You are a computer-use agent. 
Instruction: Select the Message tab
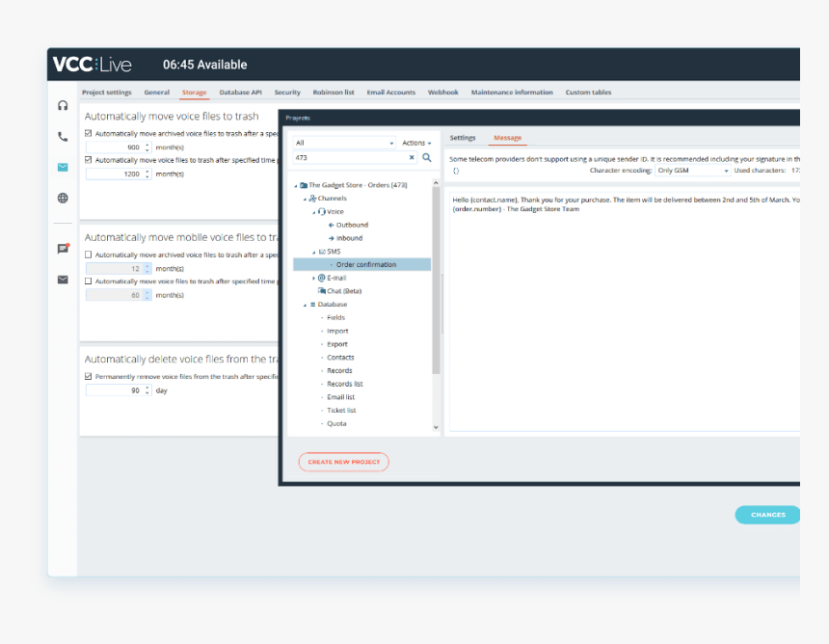[508, 138]
